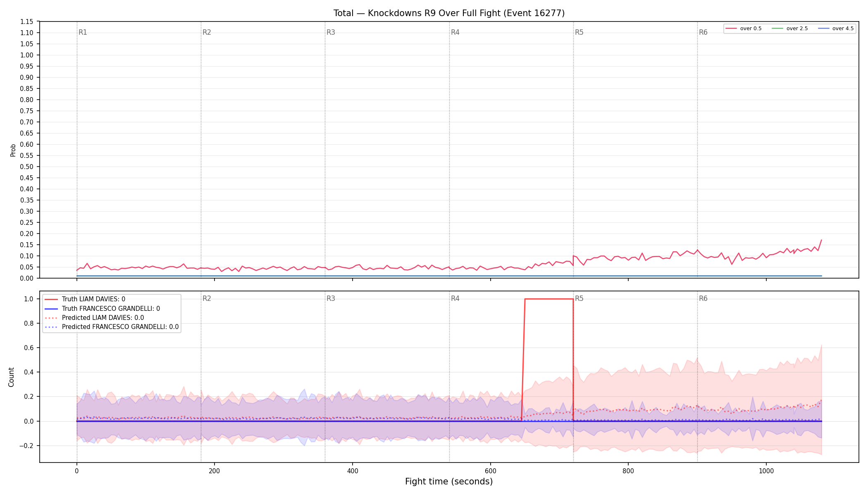This screenshot has width=868, height=496.
Task: Click the 0.75 tick on the Prob axis
Action: point(27,111)
